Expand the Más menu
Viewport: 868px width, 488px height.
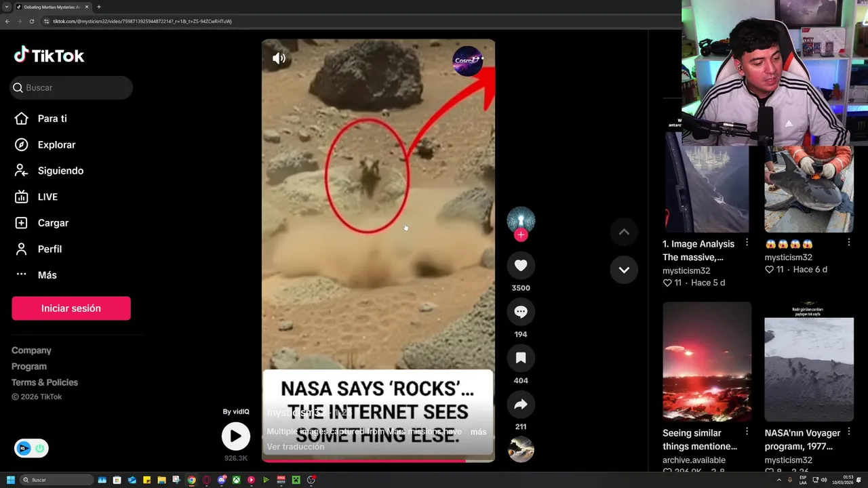click(36, 275)
